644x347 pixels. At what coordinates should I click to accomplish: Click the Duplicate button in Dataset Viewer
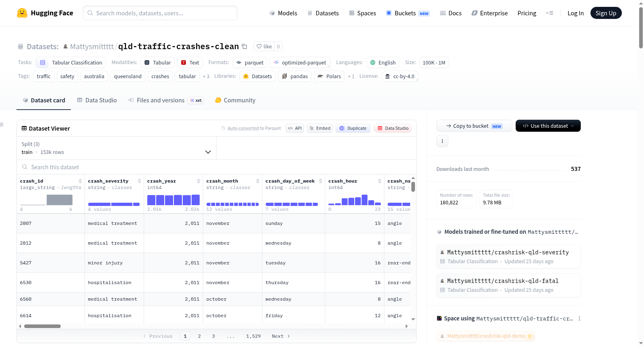point(353,128)
